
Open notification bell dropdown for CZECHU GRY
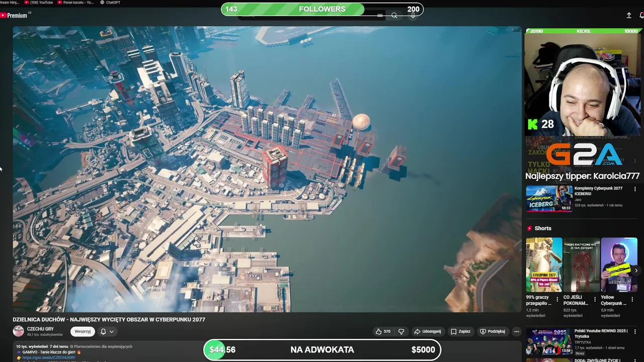[x=107, y=331]
